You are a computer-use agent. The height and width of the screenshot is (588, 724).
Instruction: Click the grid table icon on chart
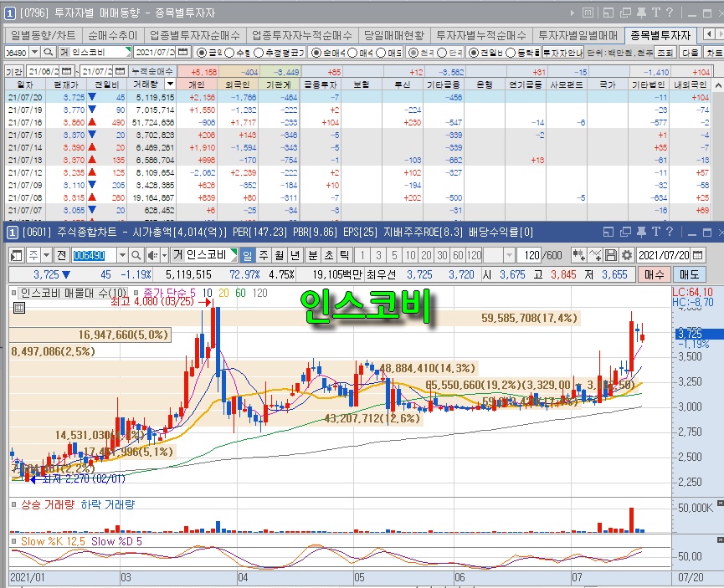[19, 308]
